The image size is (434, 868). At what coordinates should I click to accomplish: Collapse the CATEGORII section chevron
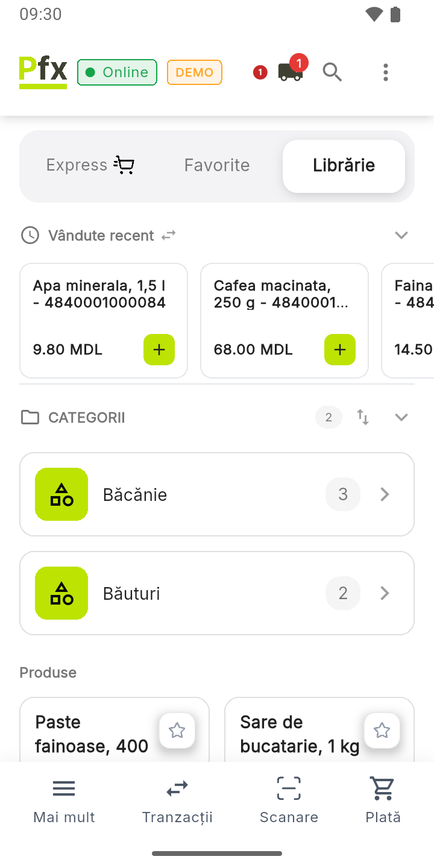[401, 417]
